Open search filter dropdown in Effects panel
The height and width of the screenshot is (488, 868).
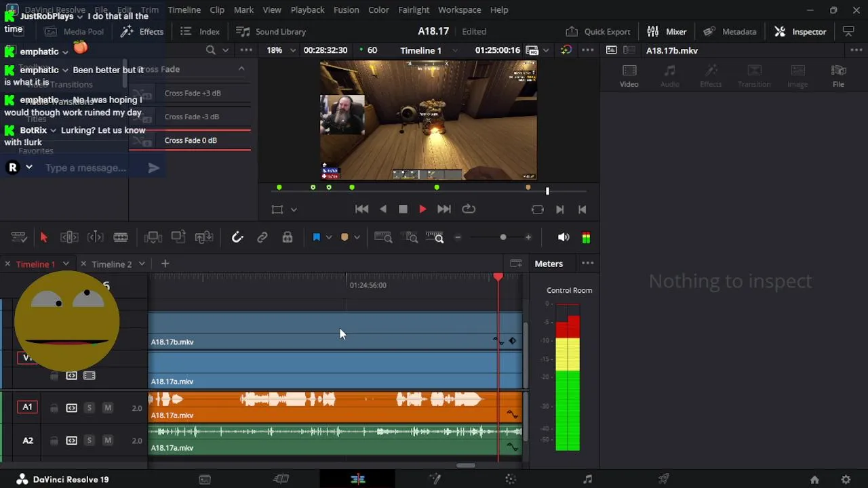click(226, 50)
